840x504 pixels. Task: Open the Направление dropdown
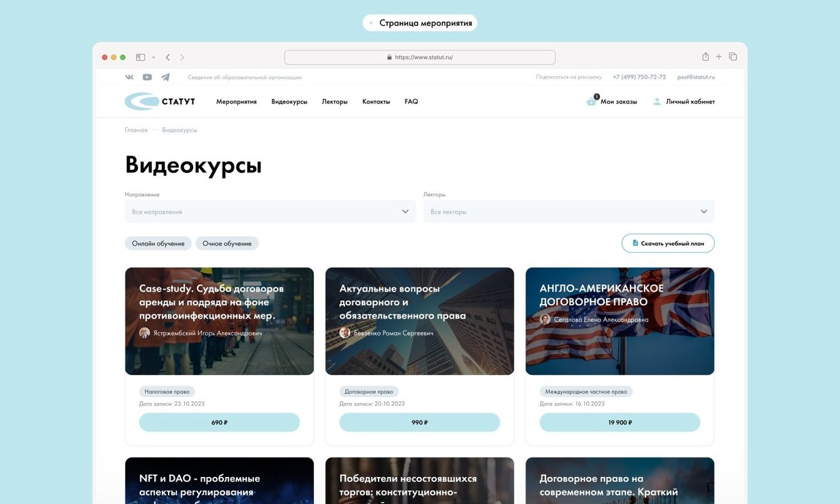click(x=270, y=211)
